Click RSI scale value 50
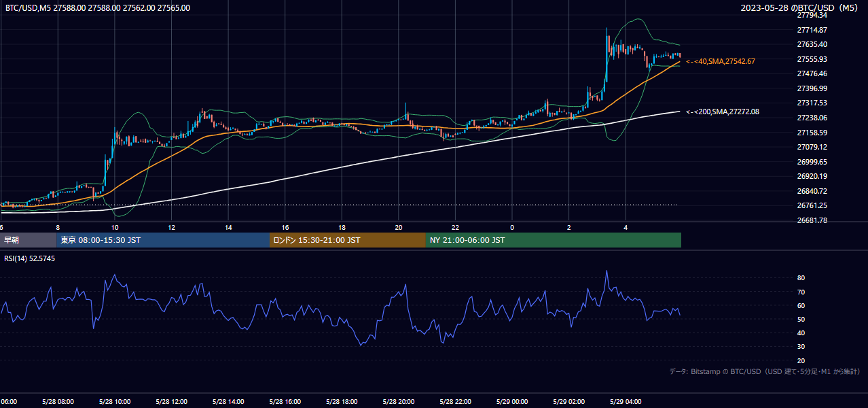Image resolution: width=868 pixels, height=408 pixels. click(801, 319)
